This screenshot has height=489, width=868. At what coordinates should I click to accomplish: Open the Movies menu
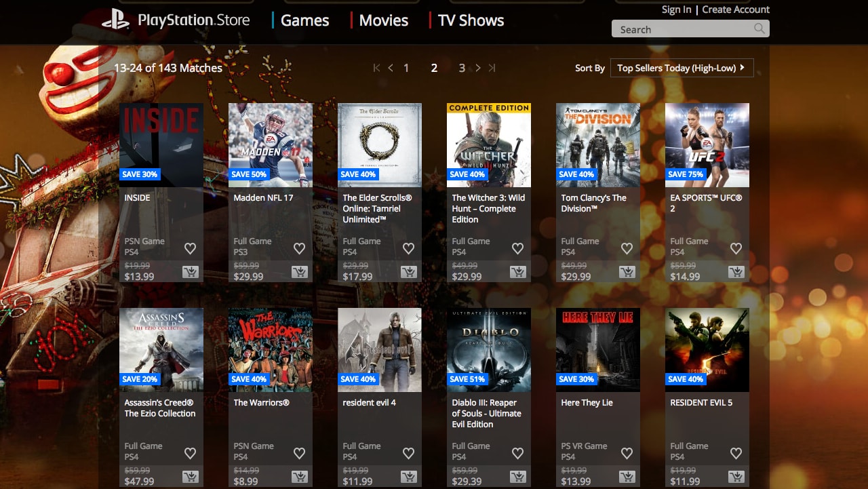384,20
